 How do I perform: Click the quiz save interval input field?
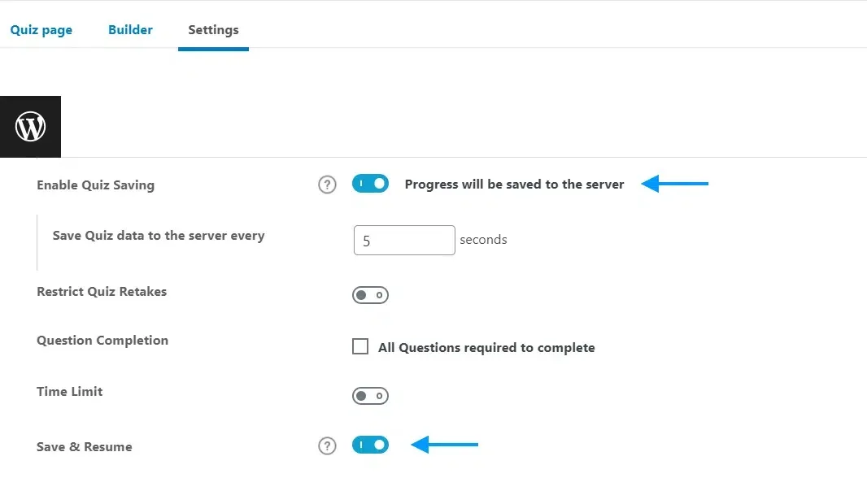404,240
